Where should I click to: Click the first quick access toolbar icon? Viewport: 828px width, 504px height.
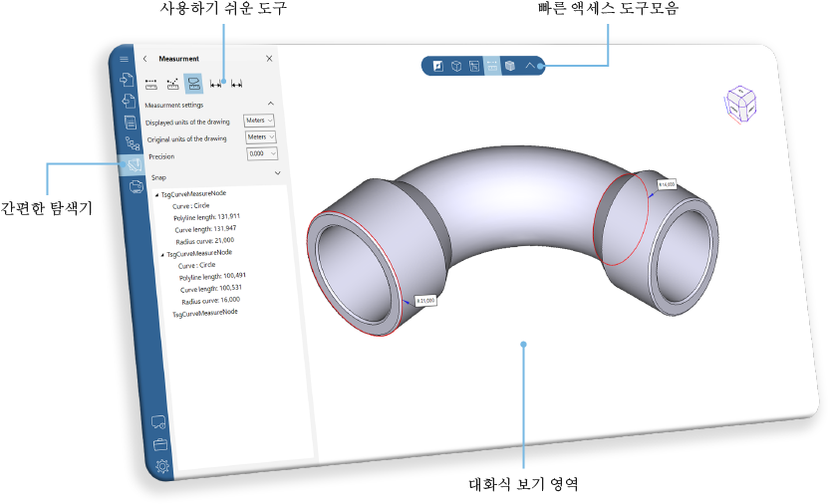click(x=437, y=66)
